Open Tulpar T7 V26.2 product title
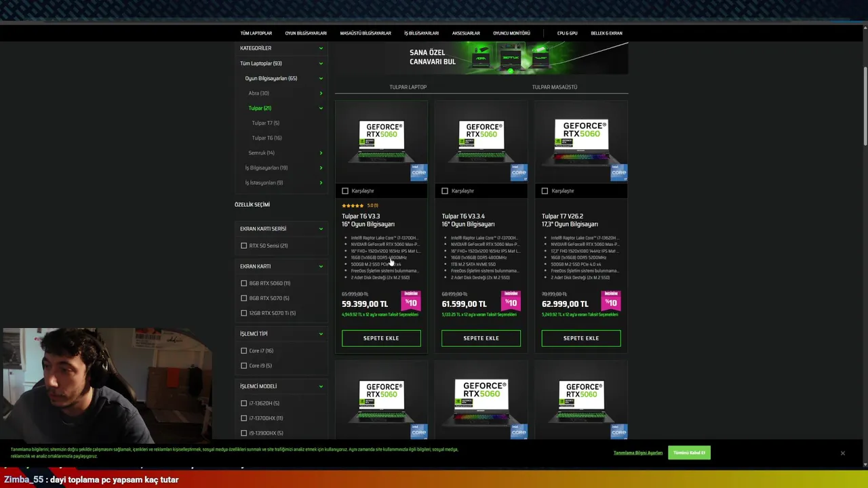Screen dimensions: 868x488 pos(570,220)
